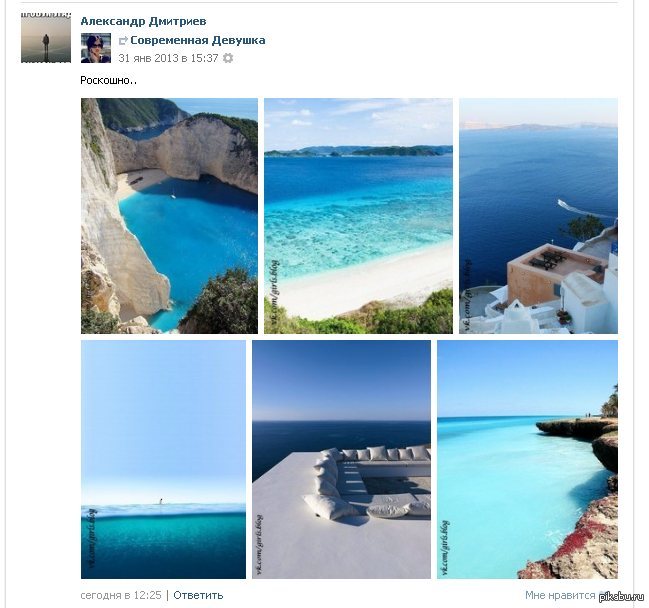The height and width of the screenshot is (608, 649).
Task: Open the сегодня в 12:25 timestamp link
Action: coord(121,595)
